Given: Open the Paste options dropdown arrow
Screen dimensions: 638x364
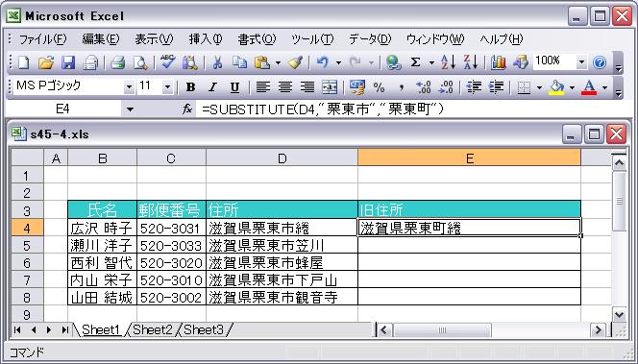Looking at the screenshot, I should tap(278, 63).
